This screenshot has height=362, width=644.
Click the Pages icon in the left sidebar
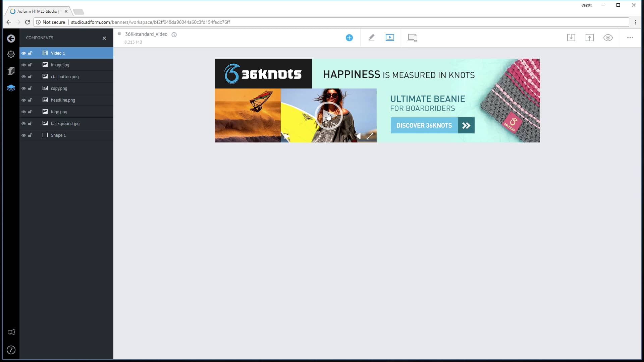(11, 71)
